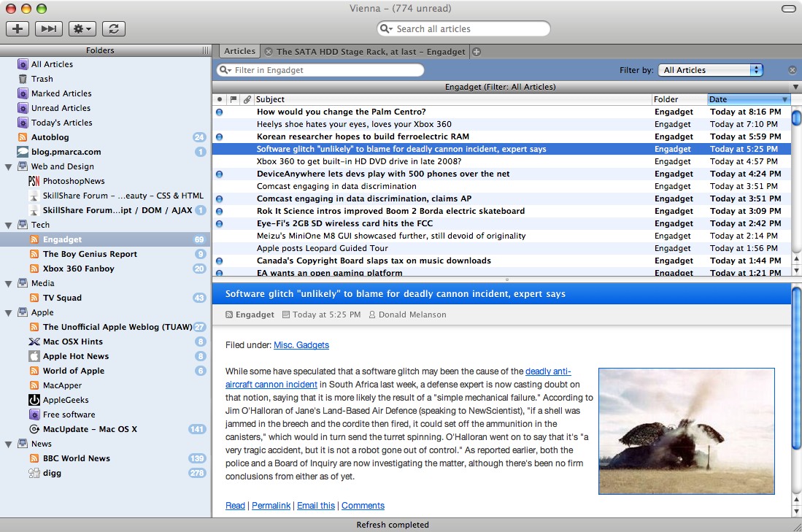The width and height of the screenshot is (802, 532).
Task: Open the Comments link
Action: [363, 506]
